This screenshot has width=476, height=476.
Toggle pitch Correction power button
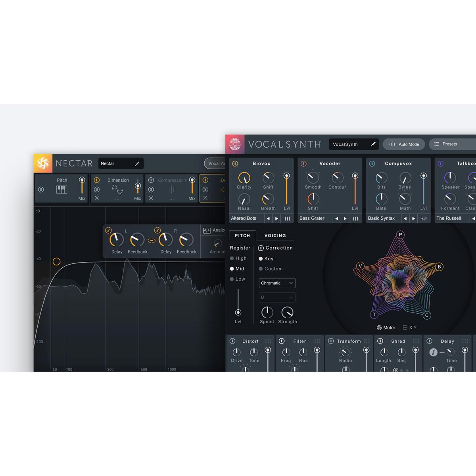click(261, 248)
